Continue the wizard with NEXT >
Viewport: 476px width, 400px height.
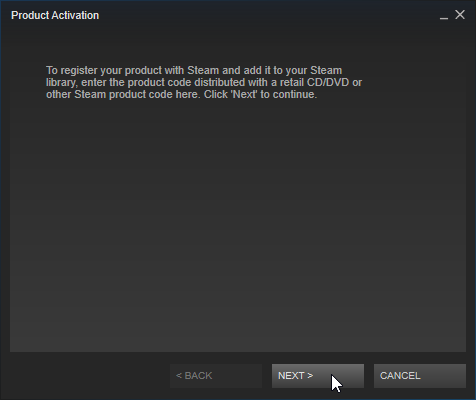[x=318, y=376]
